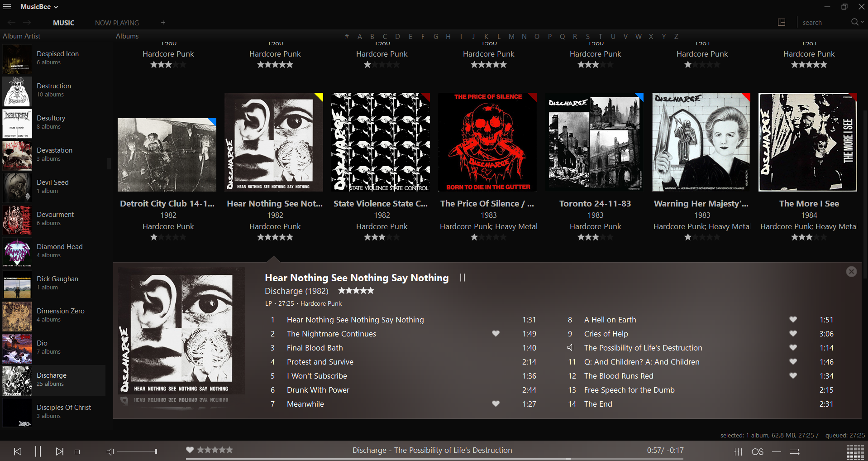Open the visualizer bars icon
The height and width of the screenshot is (461, 868).
pos(855,452)
